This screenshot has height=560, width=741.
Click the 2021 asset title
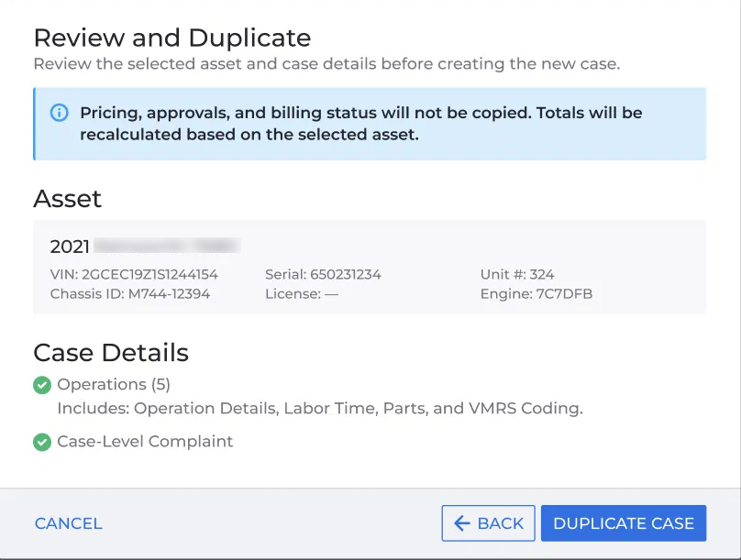(x=70, y=247)
